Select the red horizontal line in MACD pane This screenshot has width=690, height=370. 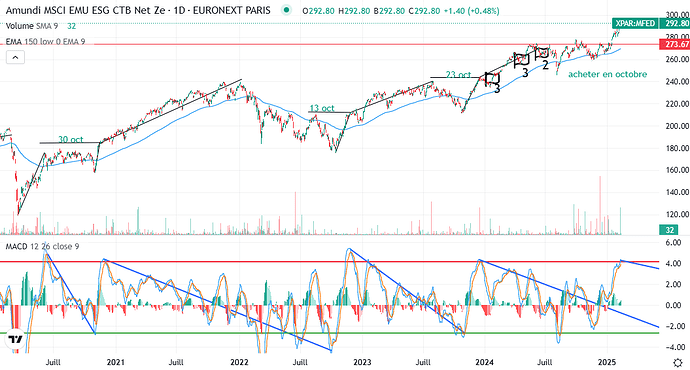(x=329, y=262)
